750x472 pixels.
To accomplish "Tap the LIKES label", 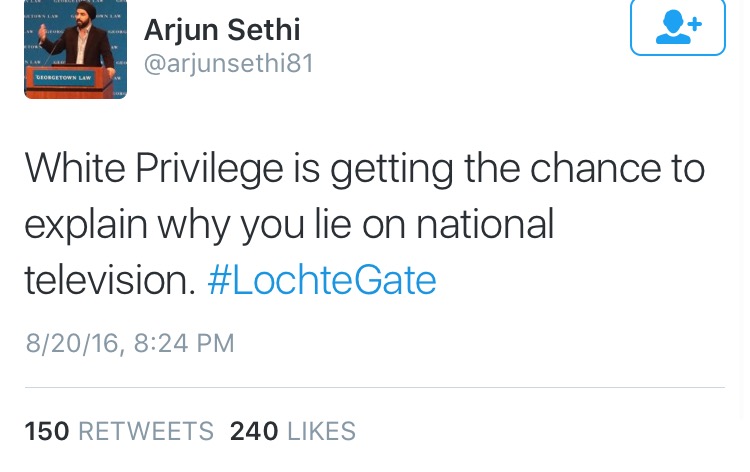I will click(321, 431).
